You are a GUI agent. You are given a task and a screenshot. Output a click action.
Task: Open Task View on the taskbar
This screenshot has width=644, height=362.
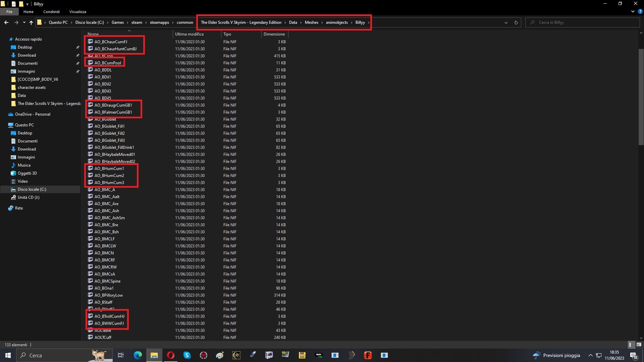tap(121, 355)
